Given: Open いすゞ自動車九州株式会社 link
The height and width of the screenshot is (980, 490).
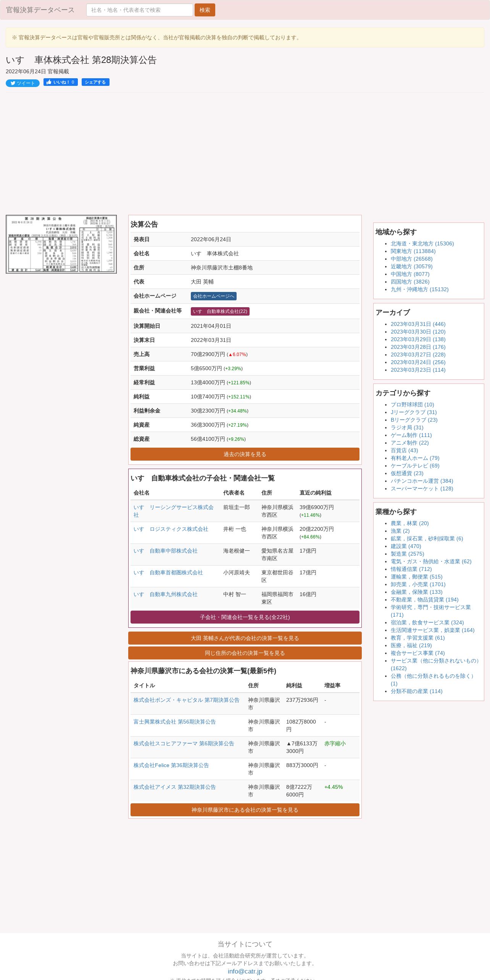Looking at the screenshot, I should pyautogui.click(x=166, y=594).
